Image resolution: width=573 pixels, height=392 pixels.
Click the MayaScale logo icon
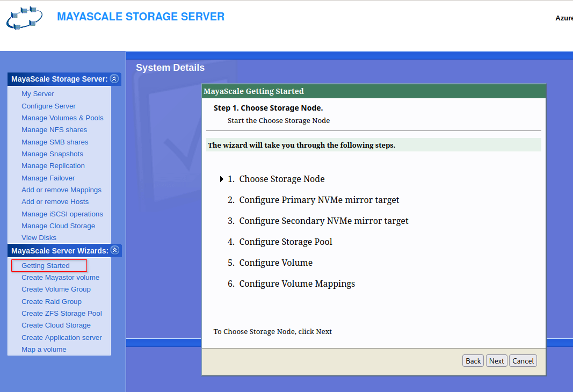coord(25,18)
